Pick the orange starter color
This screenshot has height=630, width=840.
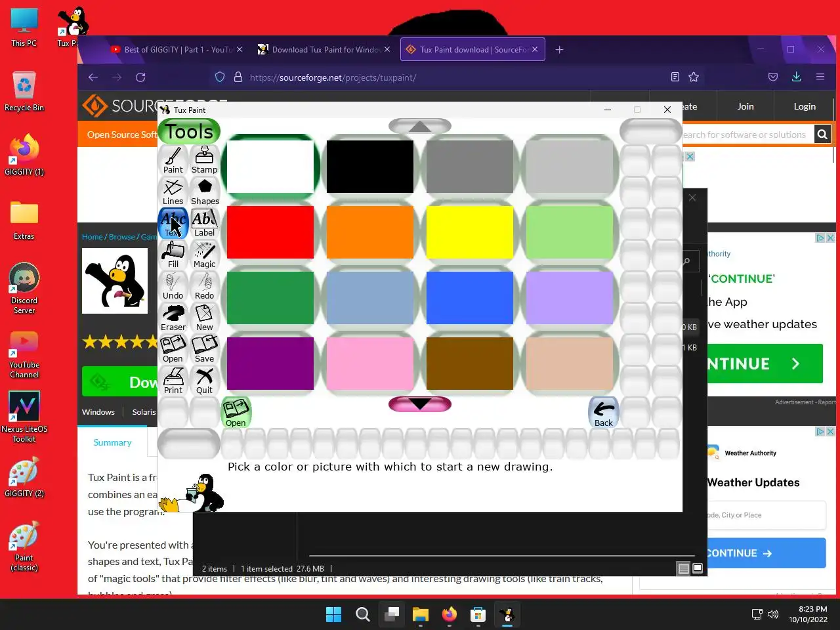coord(370,232)
